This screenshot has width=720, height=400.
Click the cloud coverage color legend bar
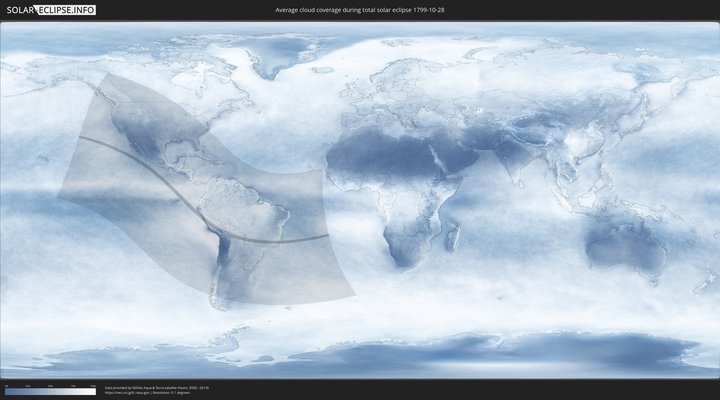tap(50, 392)
